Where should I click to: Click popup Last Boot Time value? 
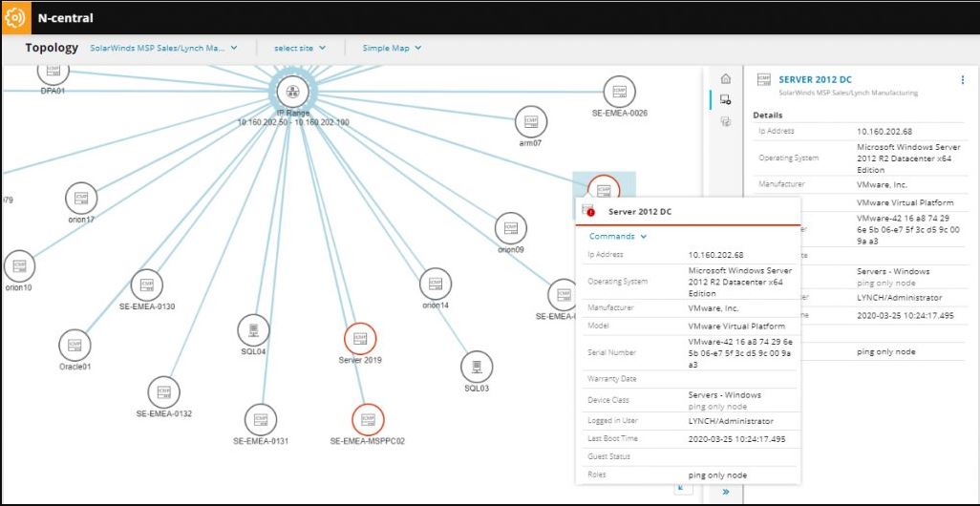tap(736, 439)
